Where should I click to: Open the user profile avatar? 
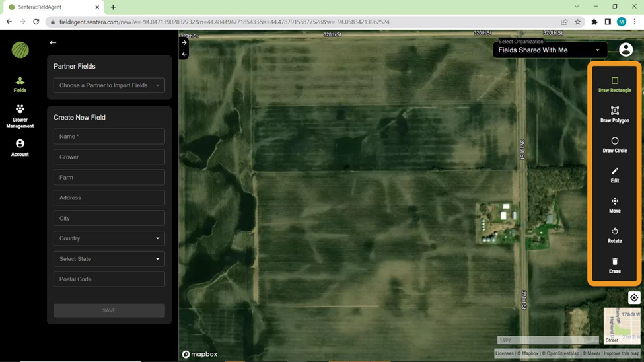[626, 50]
